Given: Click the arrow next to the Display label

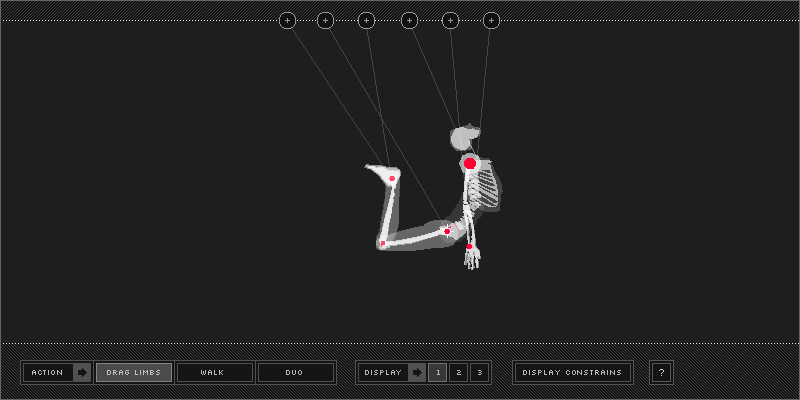Looking at the screenshot, I should click(x=417, y=372).
